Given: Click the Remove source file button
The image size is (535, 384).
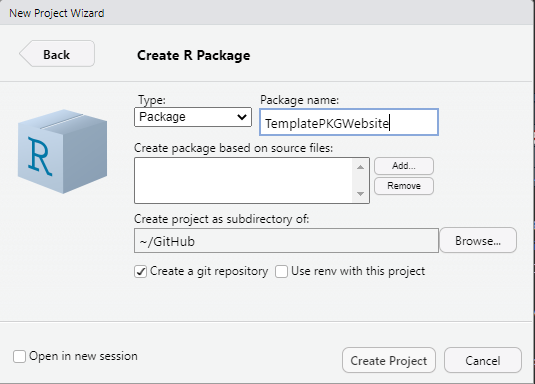Looking at the screenshot, I should [x=404, y=186].
